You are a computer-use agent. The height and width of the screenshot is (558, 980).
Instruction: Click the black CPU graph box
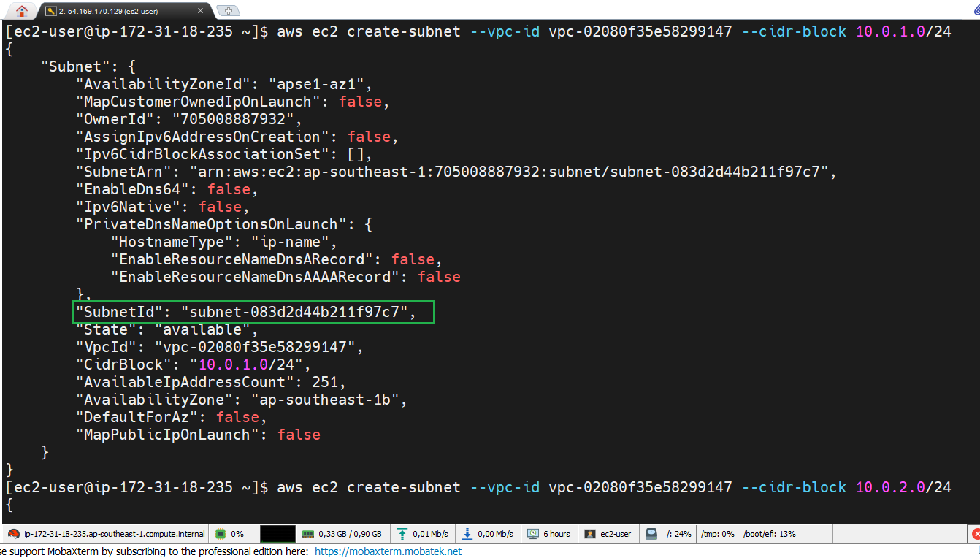point(277,534)
